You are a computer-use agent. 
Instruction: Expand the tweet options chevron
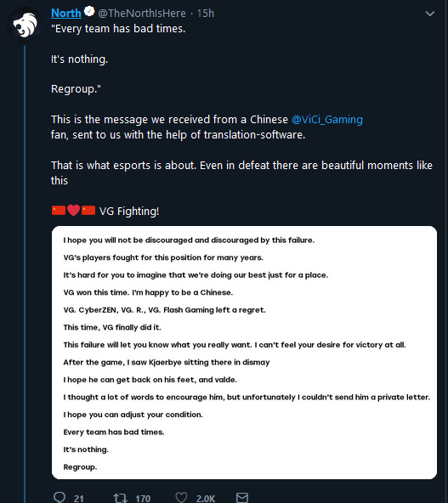pos(429,14)
